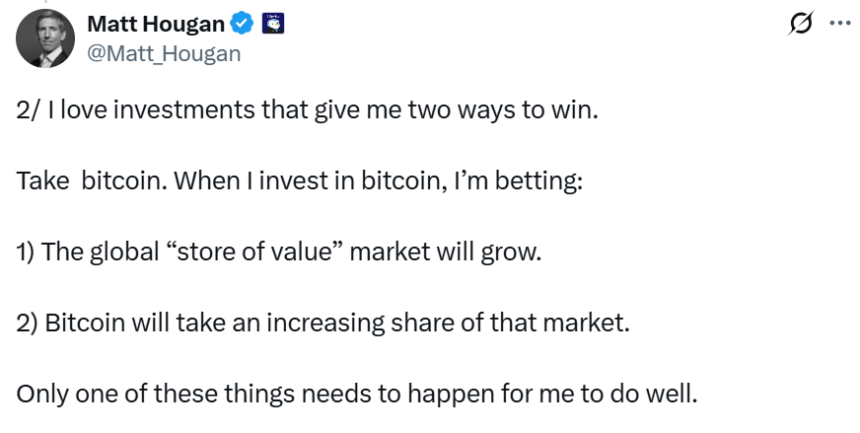Click the "2)" list marker before Bitcoin
The image size is (860, 433).
(28, 323)
